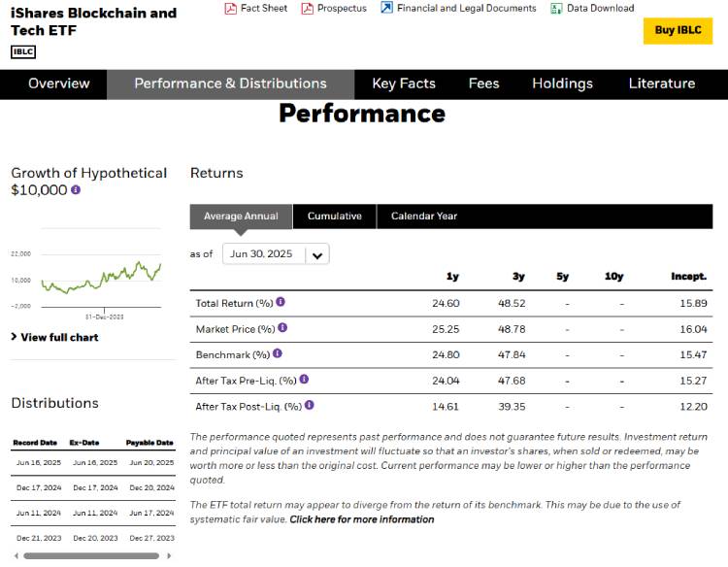This screenshot has width=728, height=567.
Task: Click the Financial and Legal Documents arrow icon
Action: point(386,8)
